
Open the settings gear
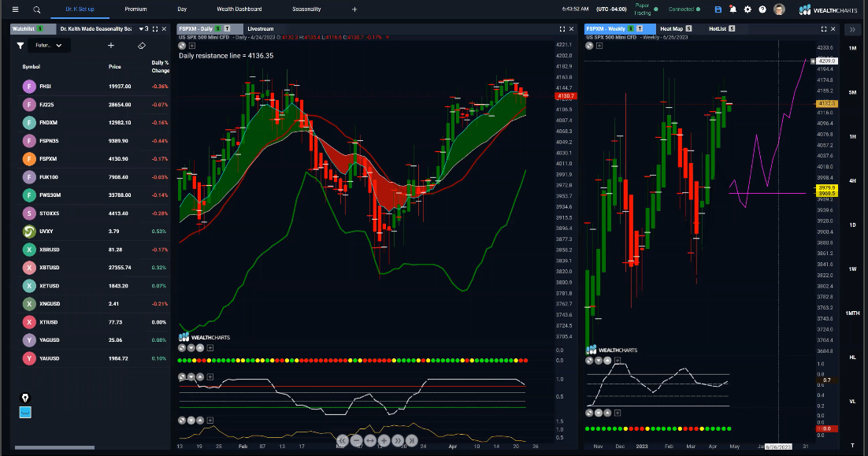tap(747, 9)
